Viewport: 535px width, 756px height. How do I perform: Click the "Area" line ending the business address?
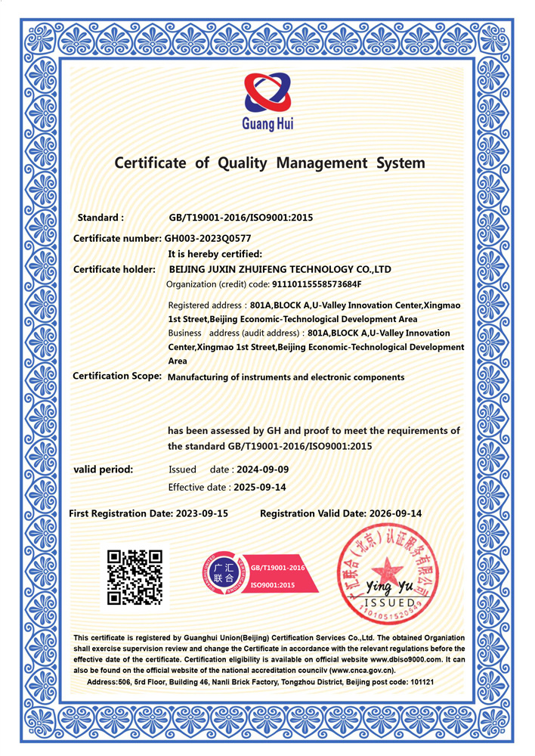(178, 361)
